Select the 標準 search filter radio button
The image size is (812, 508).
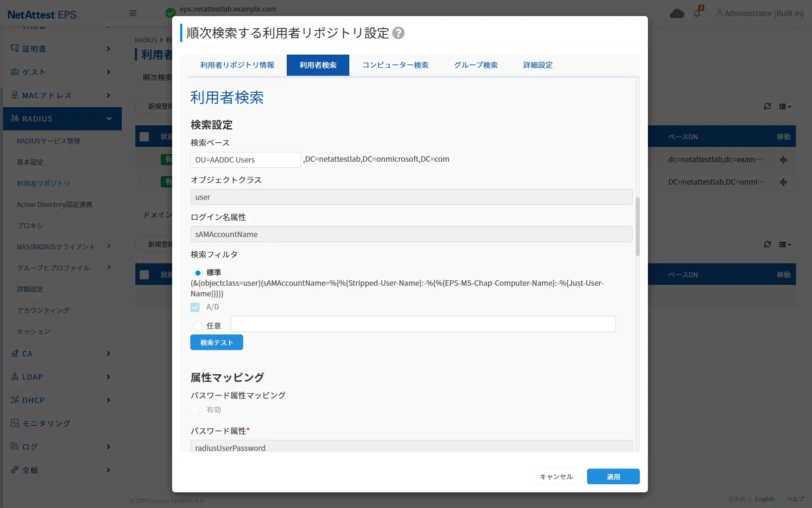198,273
